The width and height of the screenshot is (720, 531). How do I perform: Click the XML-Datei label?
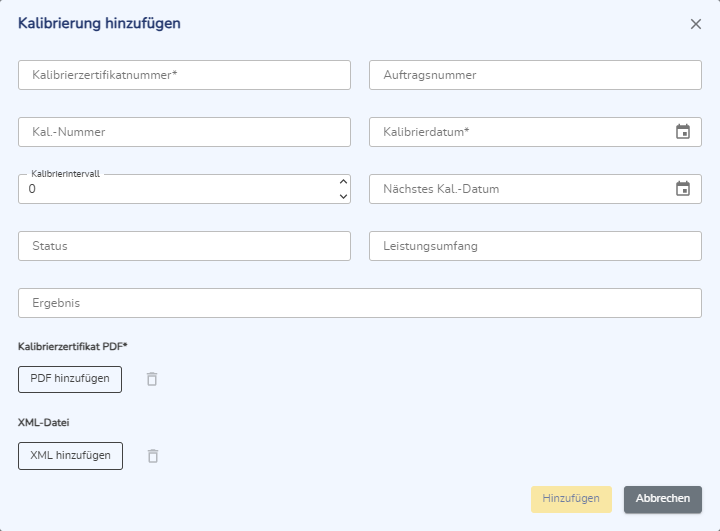tap(44, 423)
